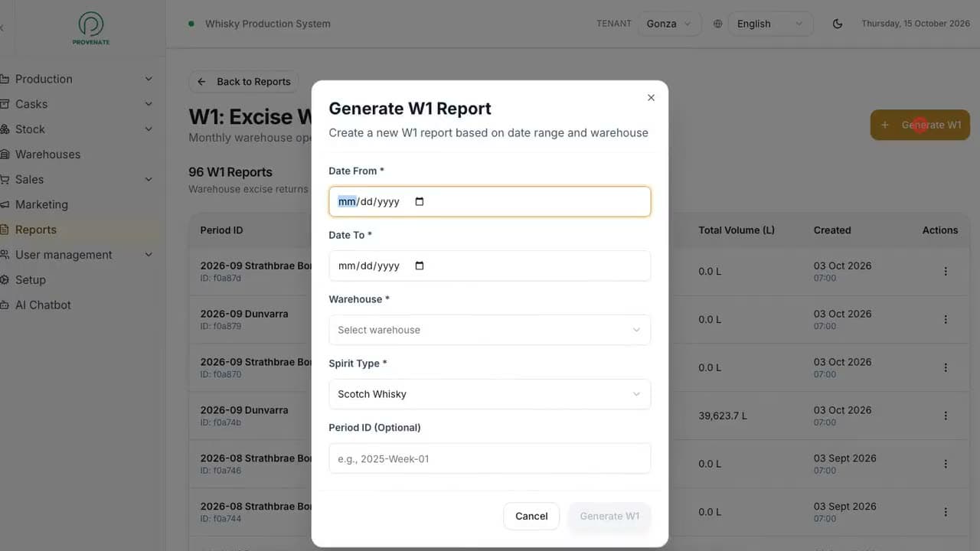The height and width of the screenshot is (551, 980).
Task: Open the English language dropdown
Action: pyautogui.click(x=770, y=24)
